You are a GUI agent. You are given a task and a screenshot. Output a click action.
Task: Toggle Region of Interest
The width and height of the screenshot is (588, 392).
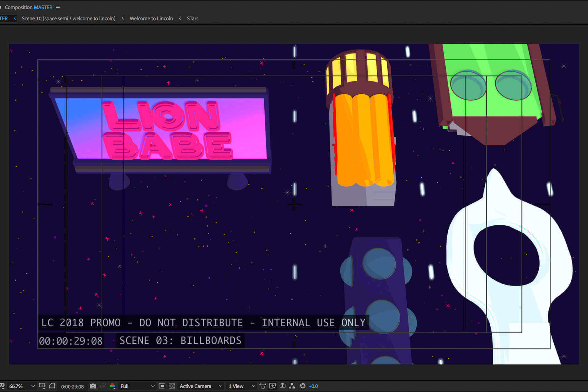162,386
